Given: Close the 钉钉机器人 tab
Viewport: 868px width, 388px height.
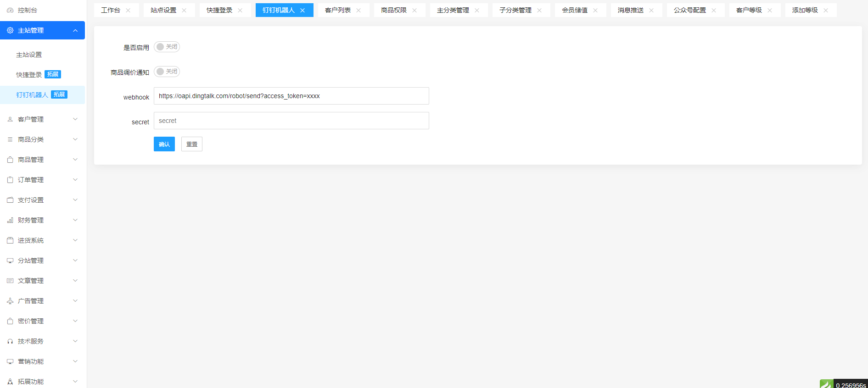Looking at the screenshot, I should pyautogui.click(x=302, y=10).
